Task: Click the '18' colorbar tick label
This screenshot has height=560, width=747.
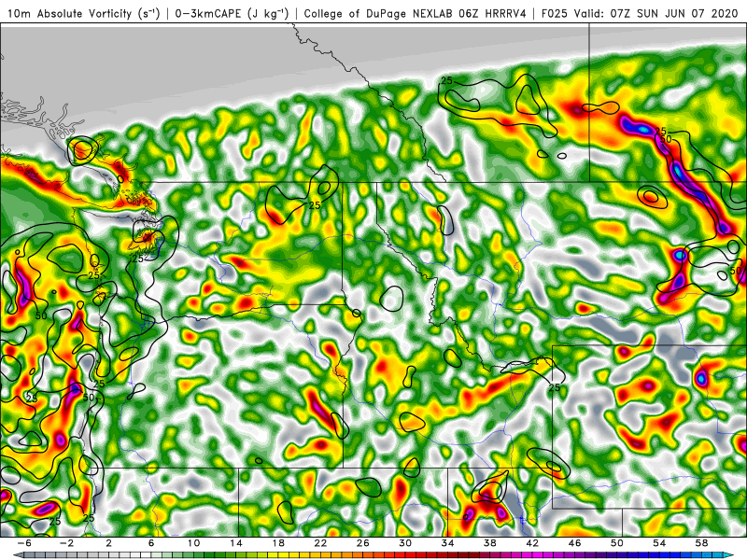Action: tap(278, 543)
